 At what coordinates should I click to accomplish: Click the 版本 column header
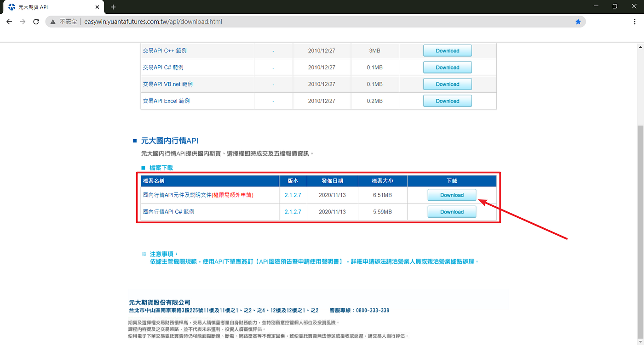293,181
